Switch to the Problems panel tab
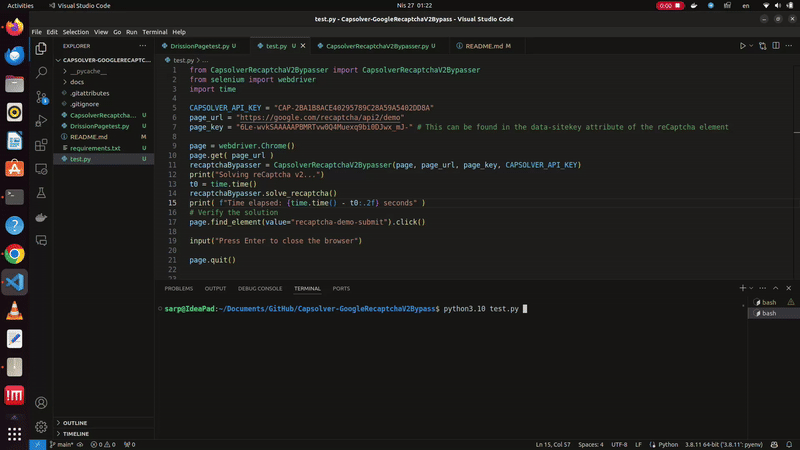The width and height of the screenshot is (800, 450). tap(179, 288)
